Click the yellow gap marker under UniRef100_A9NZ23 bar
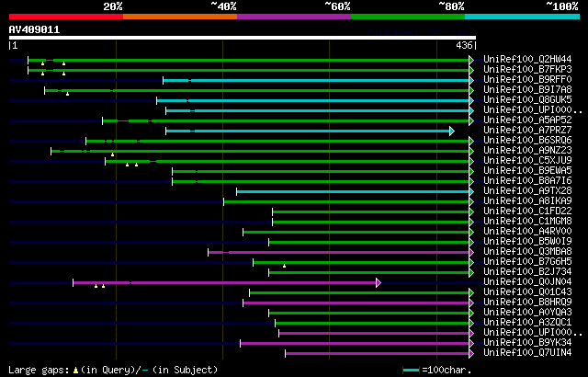588x377 pixels. [112, 154]
